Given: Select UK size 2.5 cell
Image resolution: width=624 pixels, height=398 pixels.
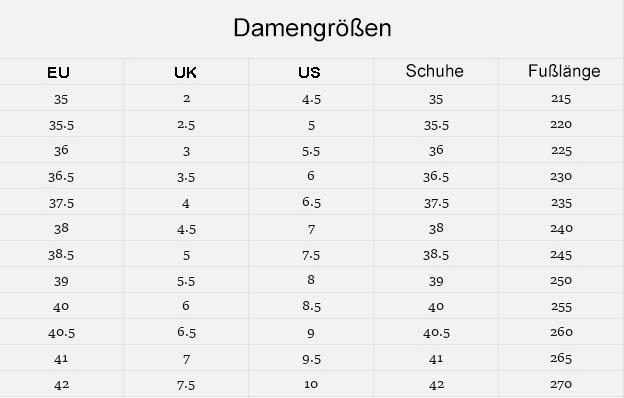Looking at the screenshot, I should pyautogui.click(x=186, y=125).
